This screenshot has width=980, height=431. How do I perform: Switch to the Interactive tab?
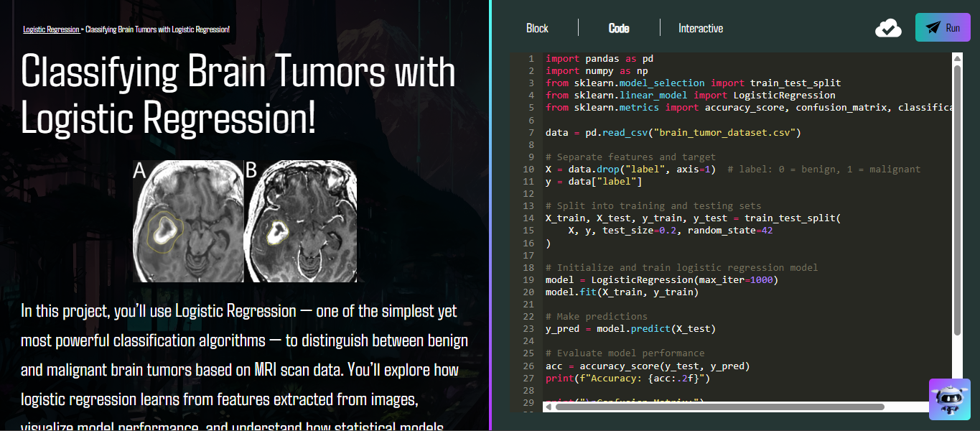click(x=701, y=28)
